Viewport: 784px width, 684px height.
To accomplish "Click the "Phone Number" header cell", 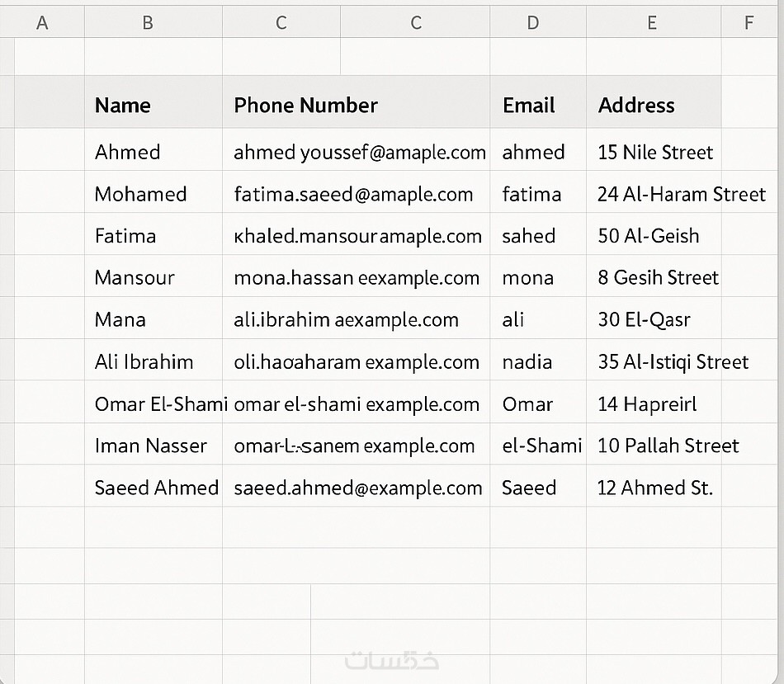I will [x=306, y=106].
